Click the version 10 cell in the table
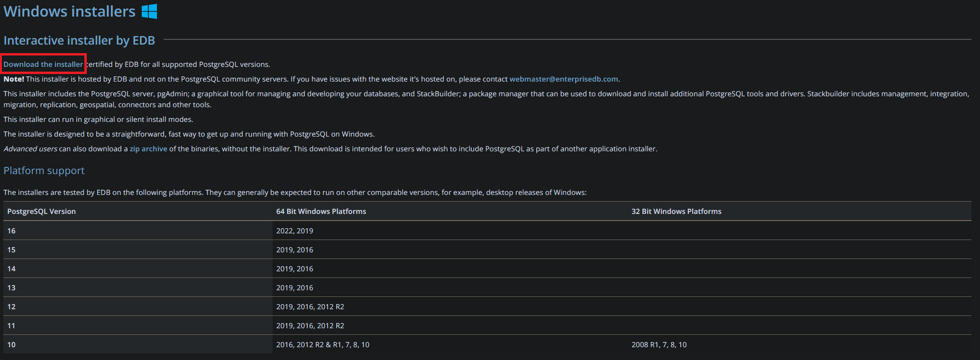This screenshot has width=980, height=360. [11, 345]
